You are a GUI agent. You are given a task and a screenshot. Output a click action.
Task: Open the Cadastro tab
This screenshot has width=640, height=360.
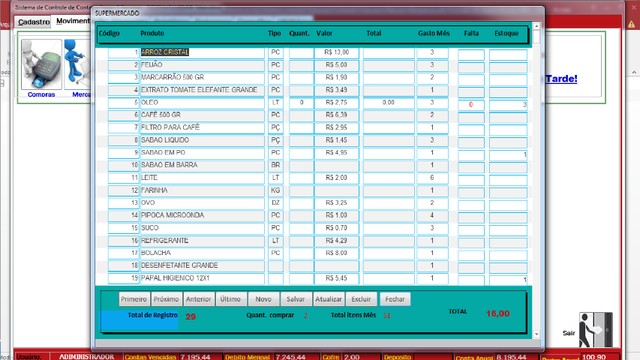[x=34, y=22]
